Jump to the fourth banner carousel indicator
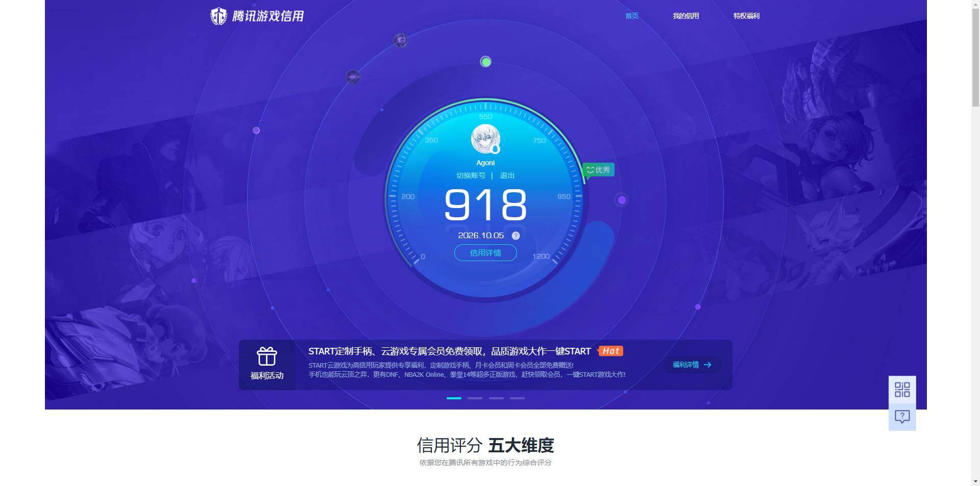The image size is (980, 486). point(517,398)
